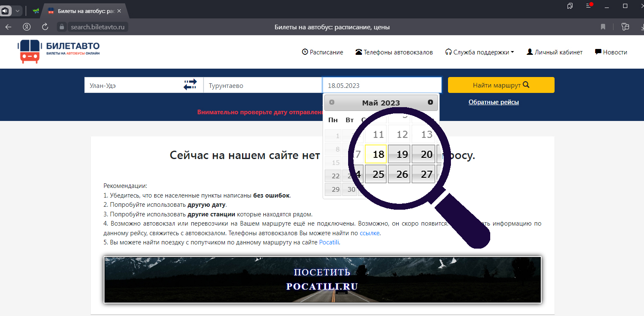Screen dimensions: 644x316
Task: Open the Yandex home icon button
Action: 27,27
